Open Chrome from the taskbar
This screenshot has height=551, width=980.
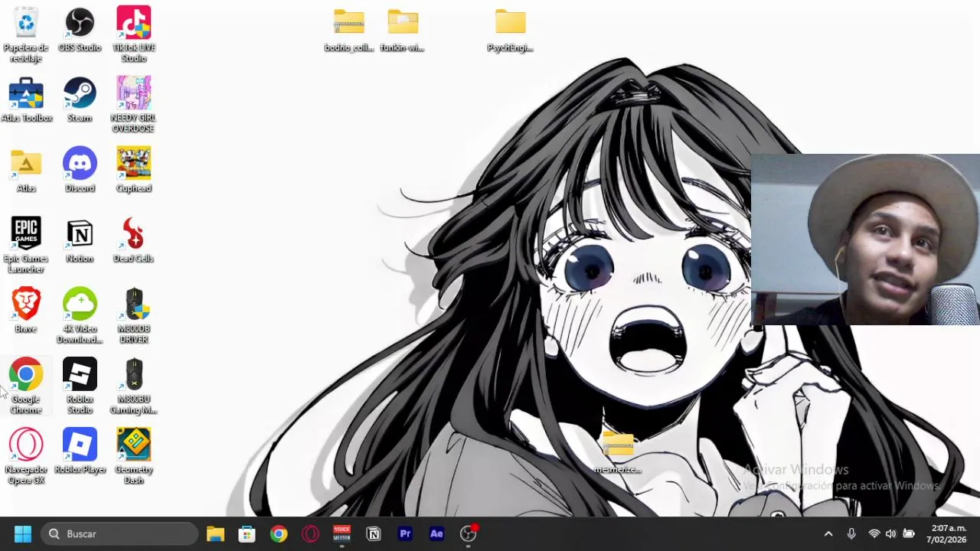tap(279, 533)
